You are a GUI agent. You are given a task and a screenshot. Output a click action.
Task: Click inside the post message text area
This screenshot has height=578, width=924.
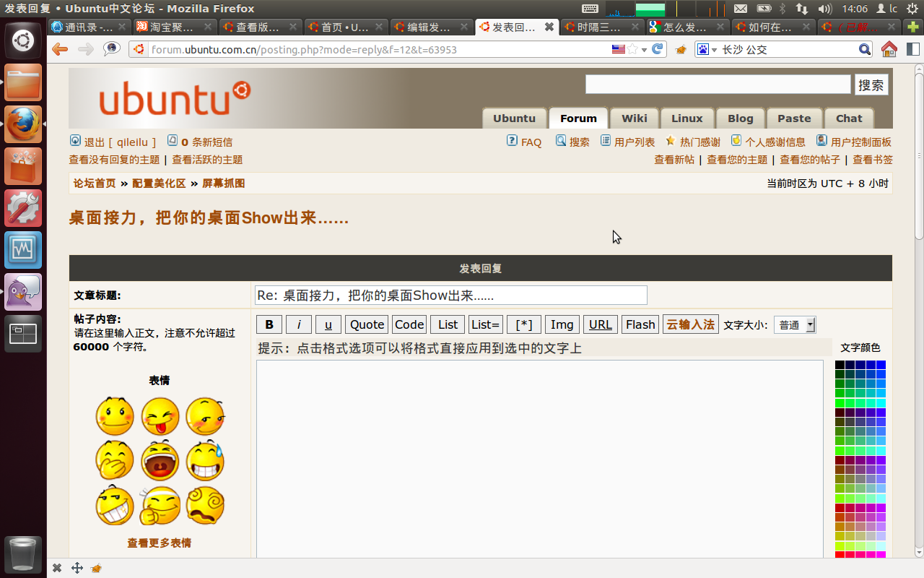coord(540,459)
